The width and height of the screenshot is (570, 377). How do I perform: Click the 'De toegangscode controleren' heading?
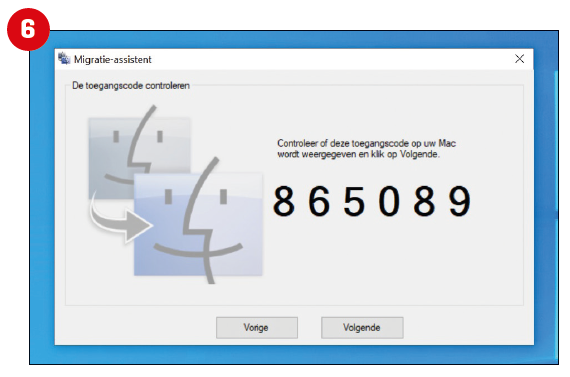pos(131,85)
